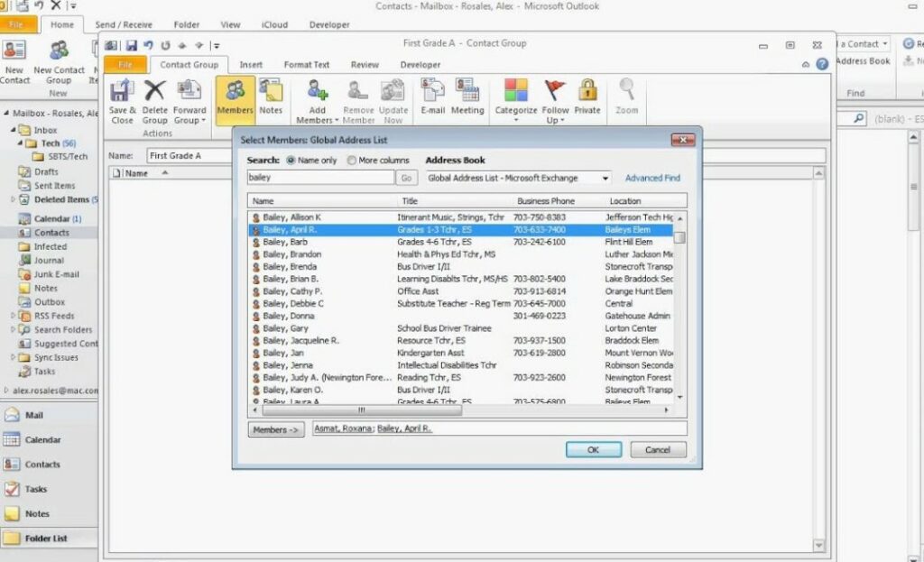
Task: Open the Contacts folder in tree
Action: (51, 233)
